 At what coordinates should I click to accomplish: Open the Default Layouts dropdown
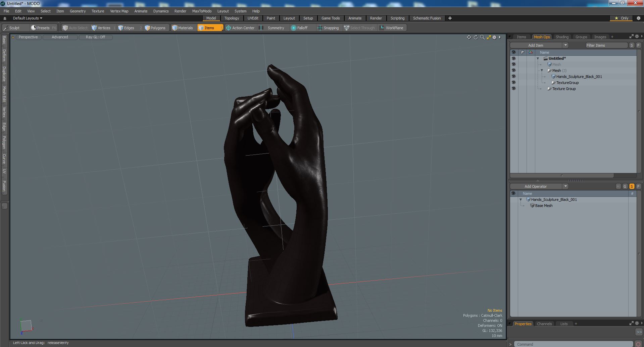(x=28, y=18)
